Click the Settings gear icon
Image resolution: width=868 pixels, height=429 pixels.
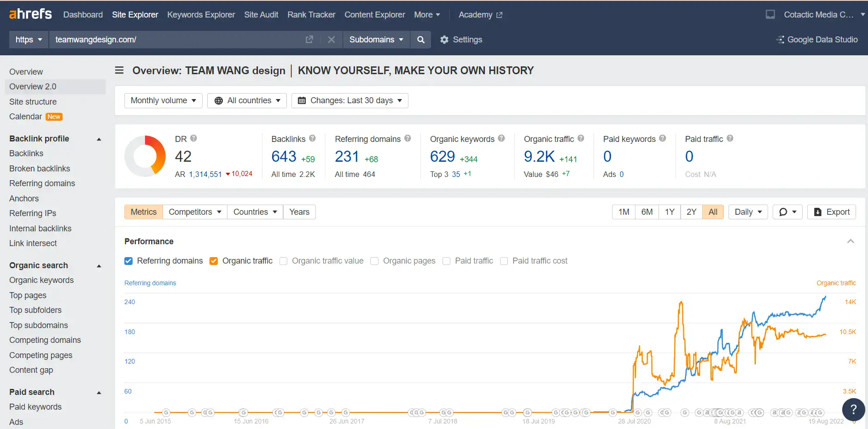coord(444,40)
